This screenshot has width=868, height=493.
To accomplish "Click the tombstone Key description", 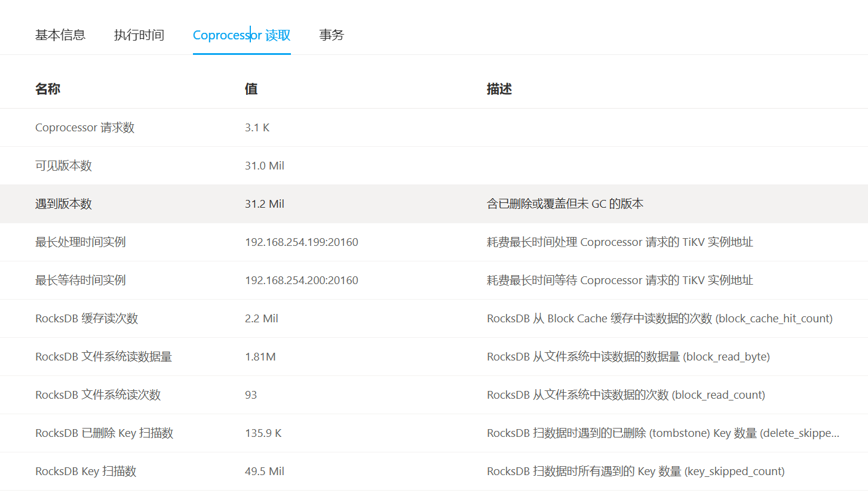I will [x=663, y=433].
